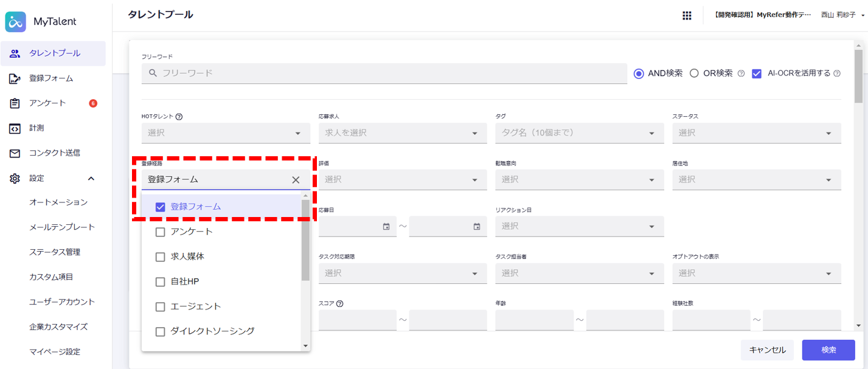Click the MyTalent logo icon
This screenshot has height=369, width=868.
[x=15, y=22]
